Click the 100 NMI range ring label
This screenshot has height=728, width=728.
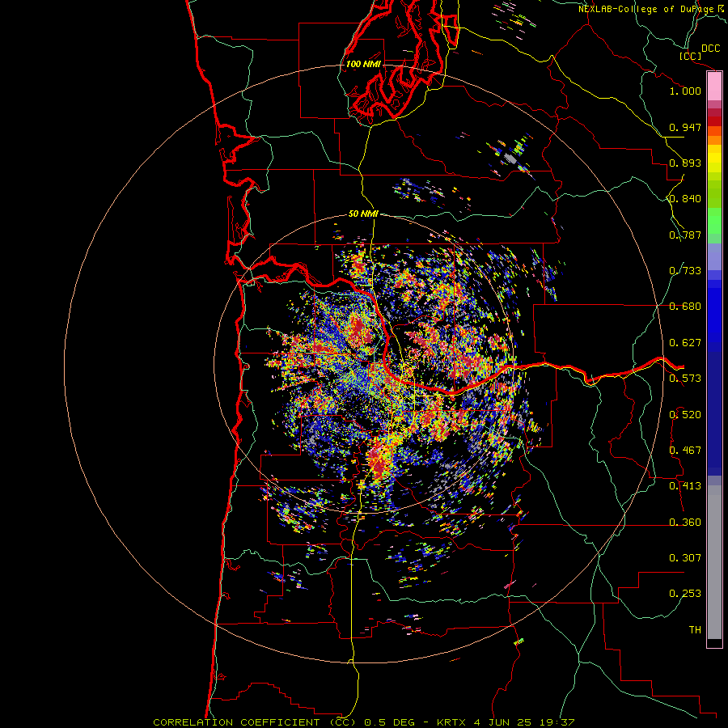363,64
